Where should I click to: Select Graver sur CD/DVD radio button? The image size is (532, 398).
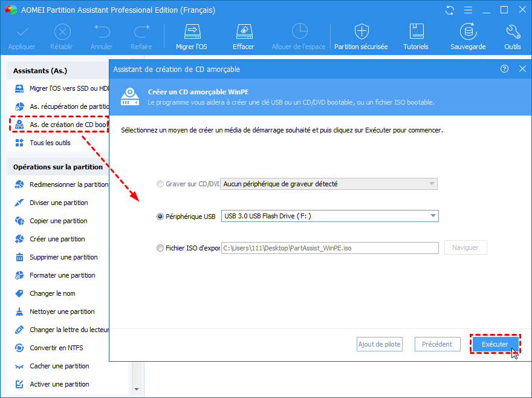(160, 184)
